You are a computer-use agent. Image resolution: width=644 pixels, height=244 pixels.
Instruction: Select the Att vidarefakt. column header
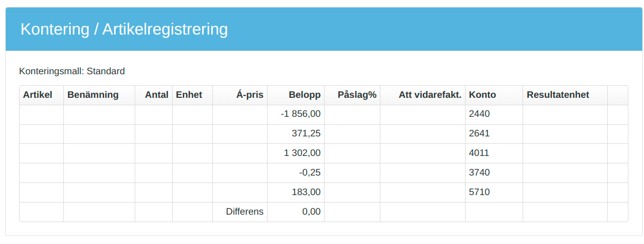(x=430, y=95)
